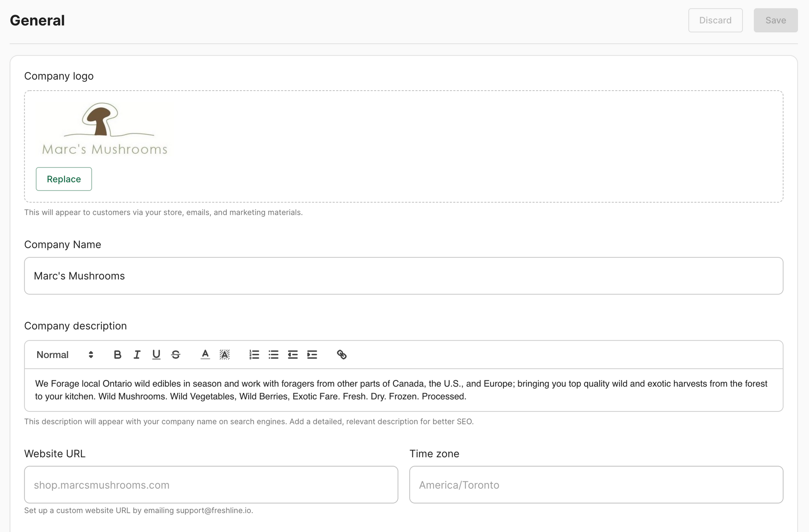Click the SEO description helper text
Image resolution: width=809 pixels, height=532 pixels.
pyautogui.click(x=249, y=422)
